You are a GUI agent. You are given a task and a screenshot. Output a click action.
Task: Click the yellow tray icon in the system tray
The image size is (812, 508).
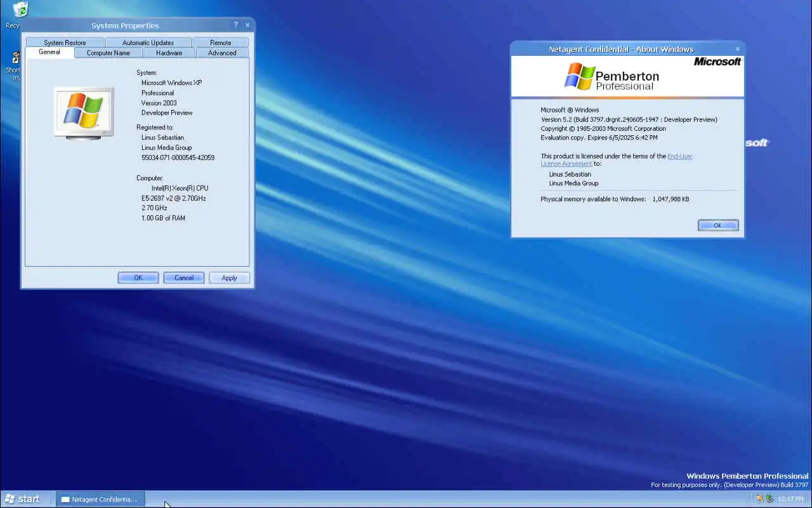tap(759, 498)
